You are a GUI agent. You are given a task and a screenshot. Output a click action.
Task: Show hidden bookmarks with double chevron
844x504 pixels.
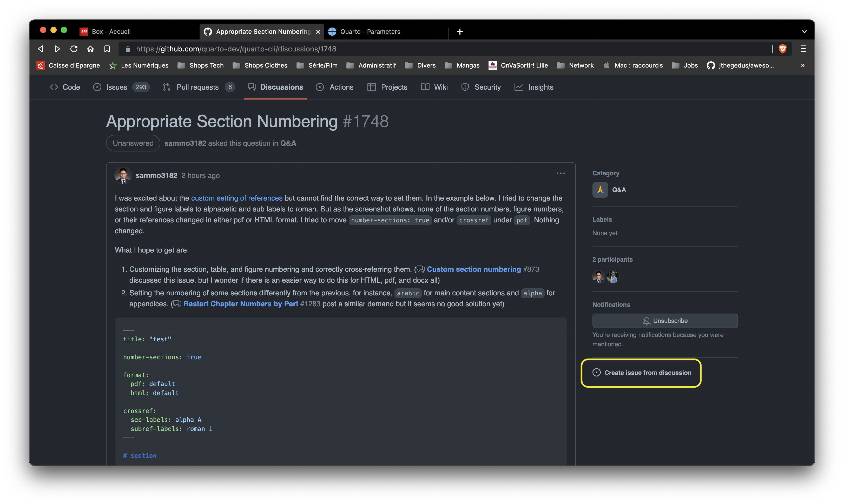pos(803,65)
